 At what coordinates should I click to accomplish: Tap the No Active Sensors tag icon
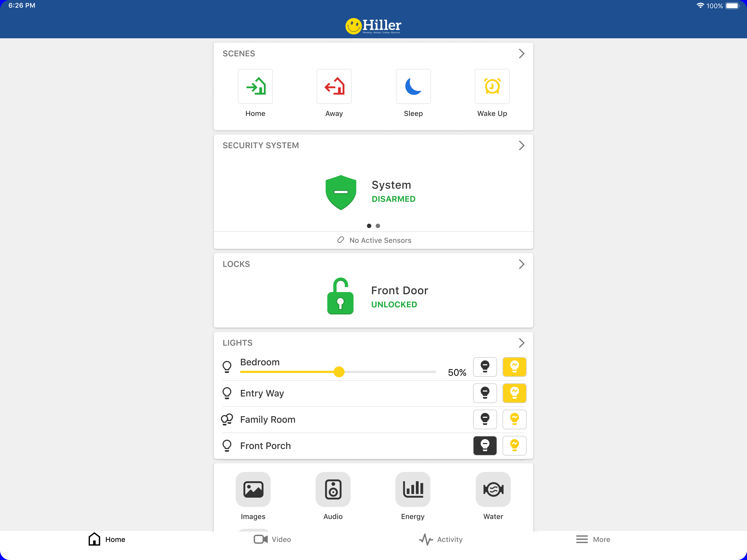(x=341, y=240)
